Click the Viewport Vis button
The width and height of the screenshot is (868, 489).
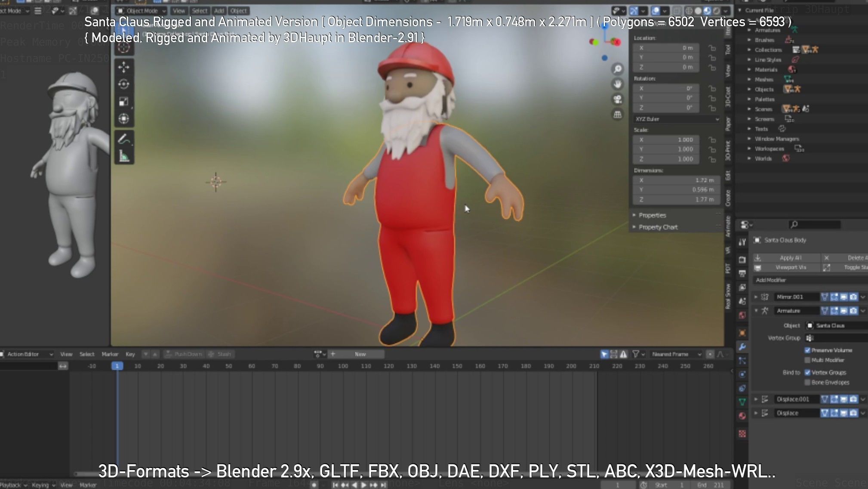click(x=786, y=267)
